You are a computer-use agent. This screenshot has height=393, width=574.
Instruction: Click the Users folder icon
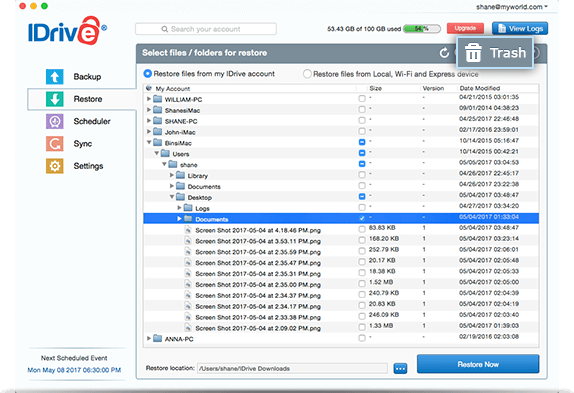pos(165,153)
